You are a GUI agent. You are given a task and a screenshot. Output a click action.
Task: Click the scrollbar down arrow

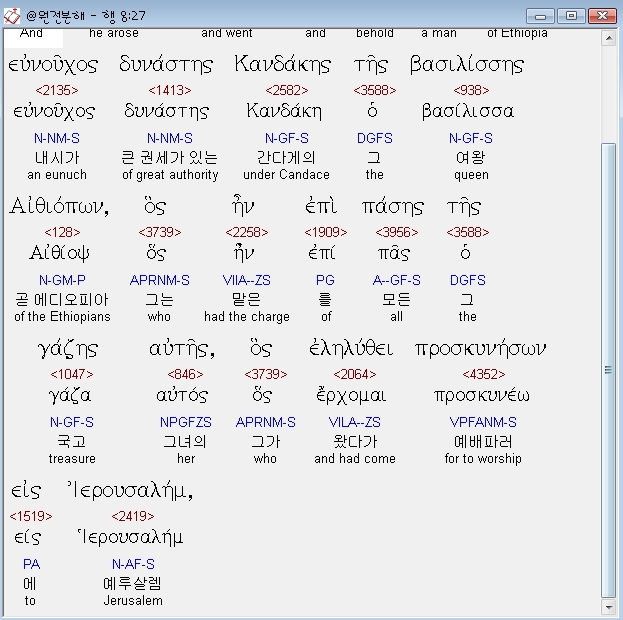coord(608,607)
